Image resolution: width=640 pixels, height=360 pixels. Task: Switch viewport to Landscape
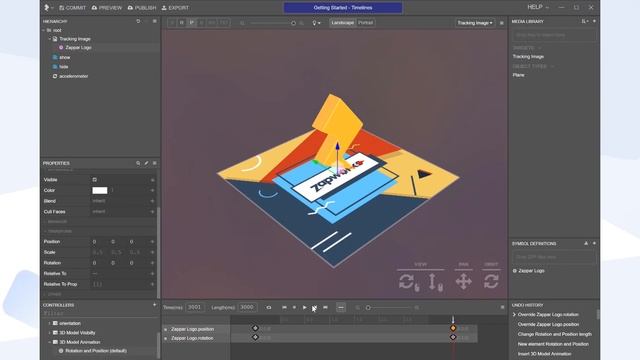pyautogui.click(x=342, y=23)
